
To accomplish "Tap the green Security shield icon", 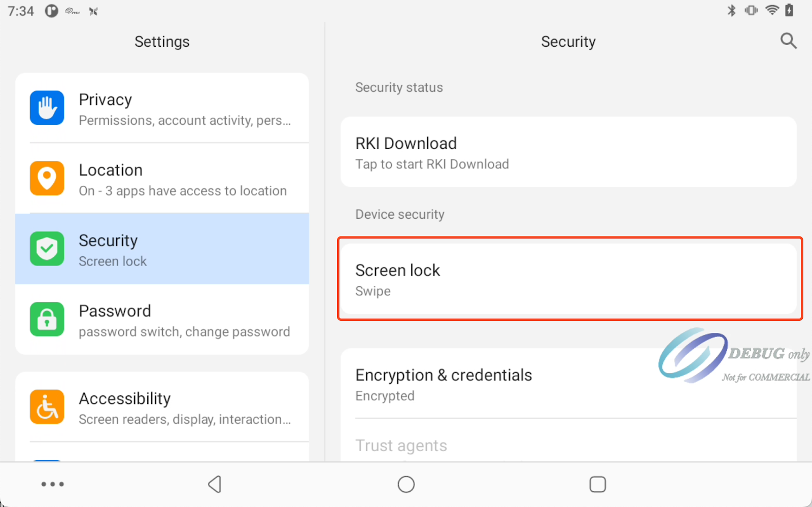I will 47,249.
